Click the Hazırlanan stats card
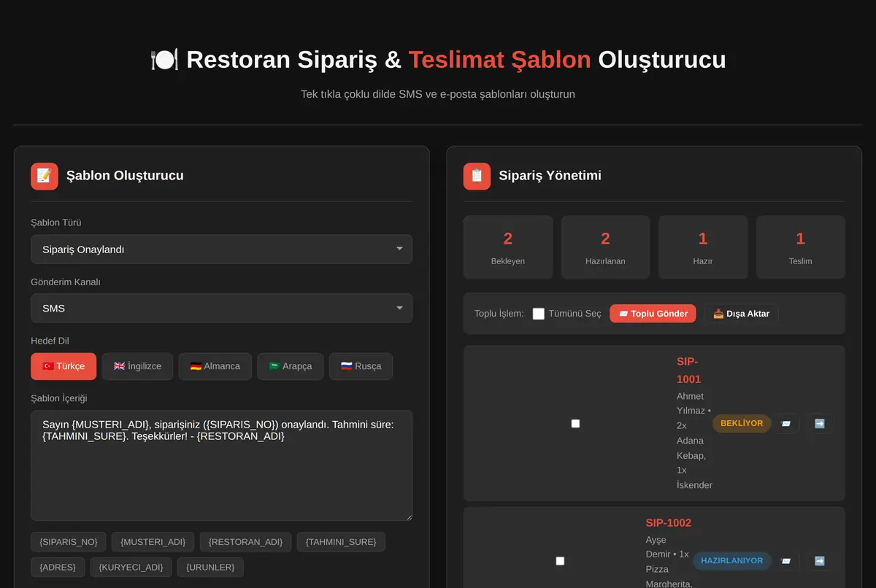The image size is (876, 588). [605, 247]
